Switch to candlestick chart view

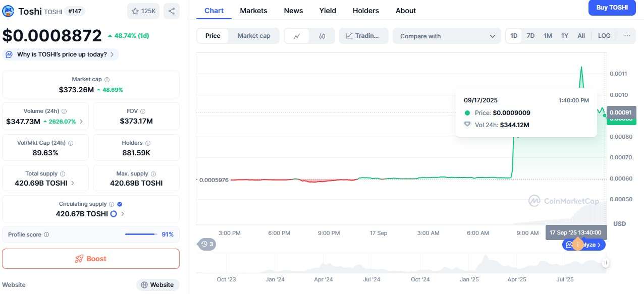click(322, 36)
